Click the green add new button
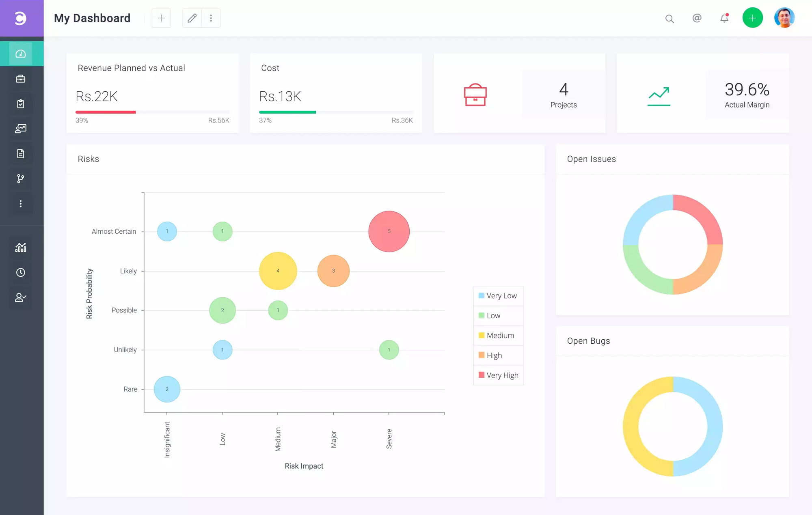This screenshot has height=515, width=812. coord(752,18)
